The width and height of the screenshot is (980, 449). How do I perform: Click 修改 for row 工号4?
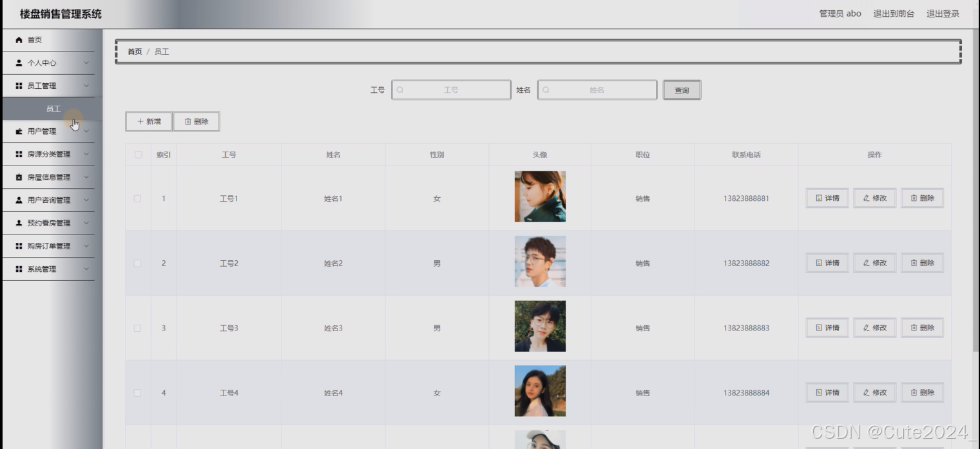point(875,392)
